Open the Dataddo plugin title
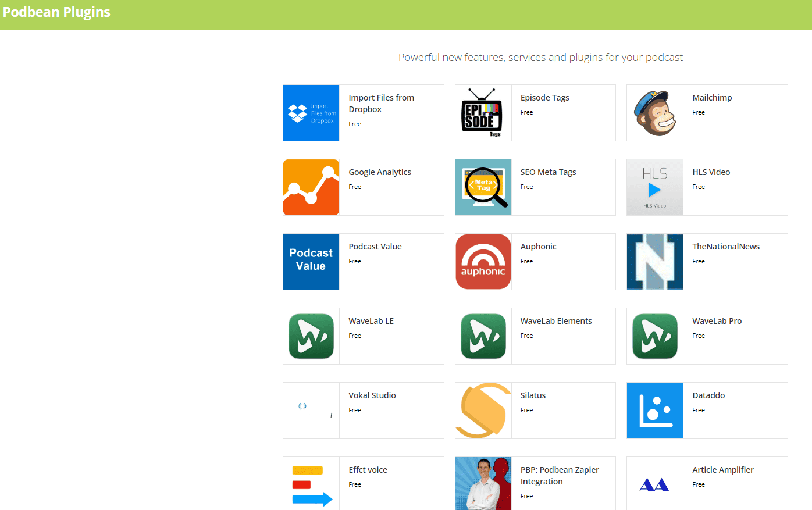The image size is (812, 510). (x=708, y=395)
